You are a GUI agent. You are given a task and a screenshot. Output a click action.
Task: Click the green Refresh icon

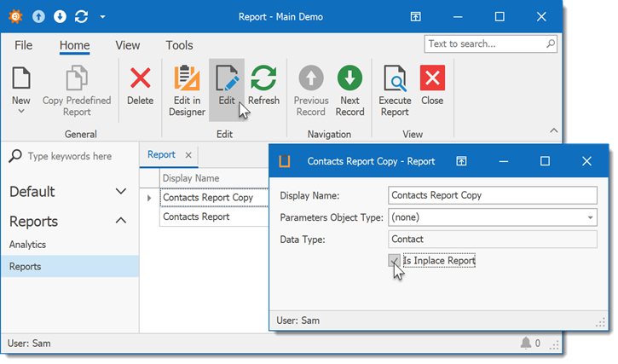pos(263,78)
